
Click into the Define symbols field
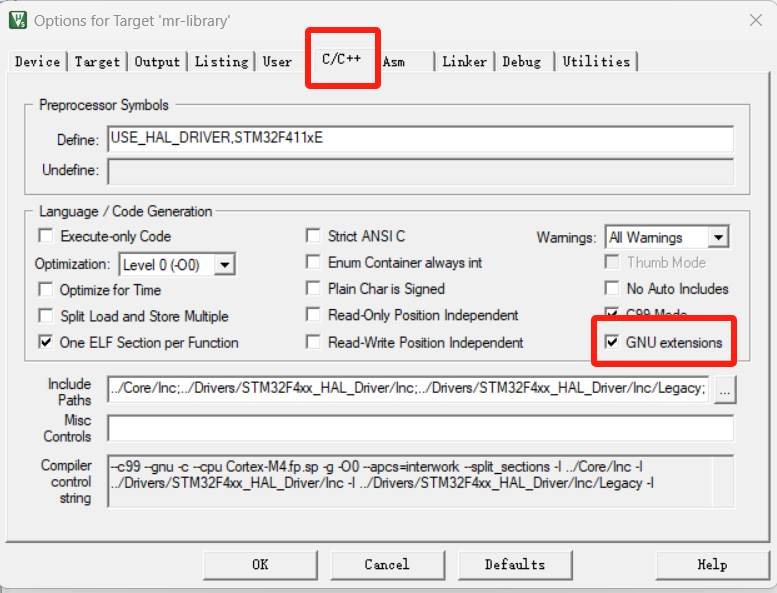420,139
